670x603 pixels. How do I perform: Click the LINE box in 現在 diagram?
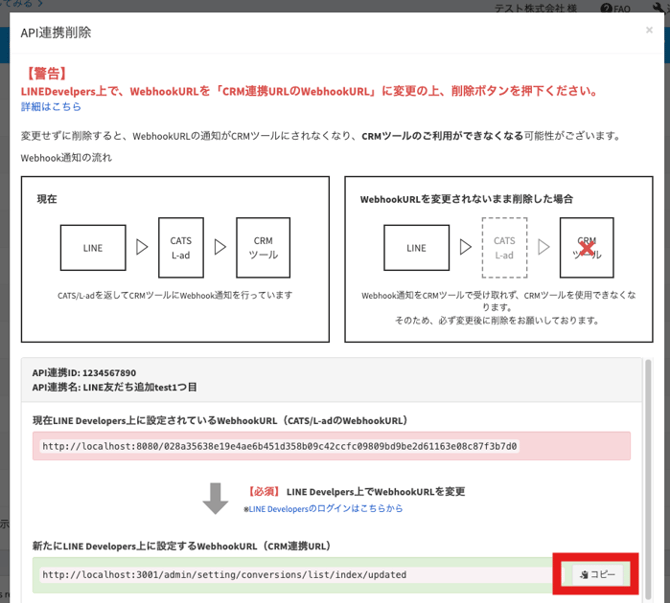[92, 246]
